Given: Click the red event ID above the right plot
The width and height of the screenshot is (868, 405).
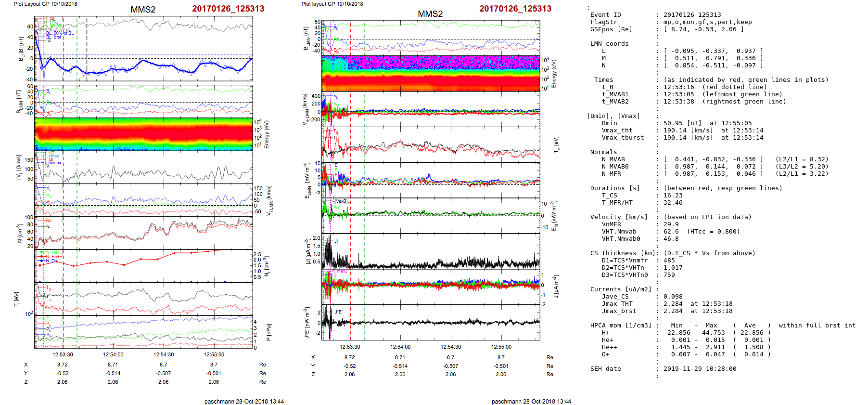Looking at the screenshot, I should pyautogui.click(x=515, y=9).
